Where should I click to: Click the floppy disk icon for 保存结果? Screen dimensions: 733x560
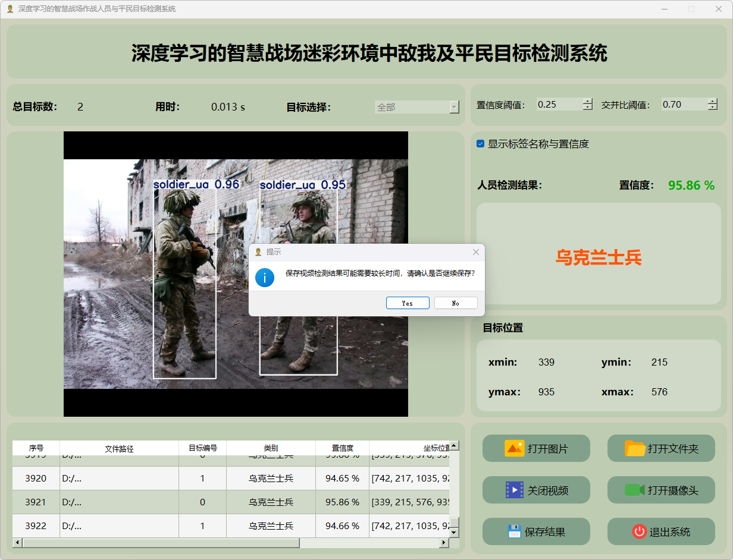point(514,531)
